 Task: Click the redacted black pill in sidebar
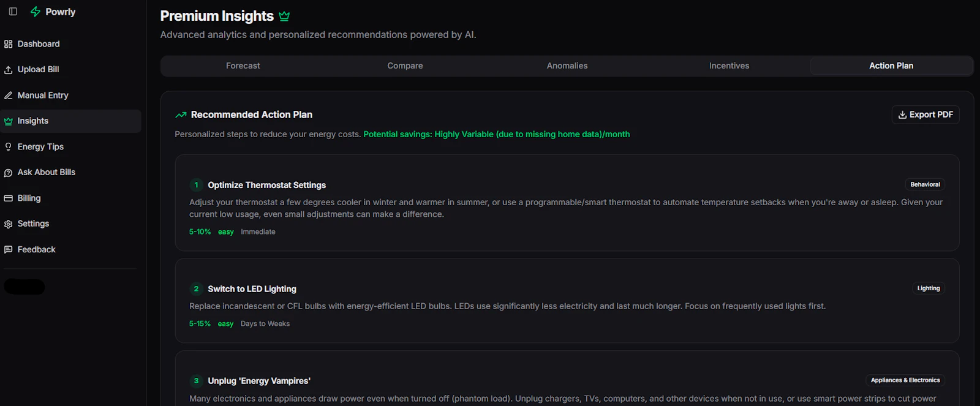[24, 287]
